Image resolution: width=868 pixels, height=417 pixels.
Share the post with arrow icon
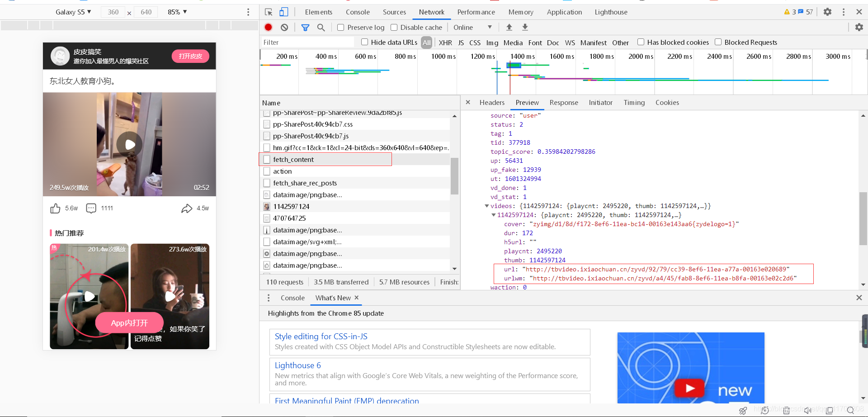tap(187, 208)
